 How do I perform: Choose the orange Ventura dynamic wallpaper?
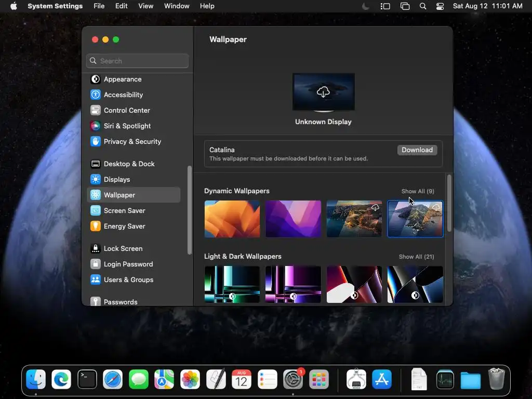coord(232,219)
